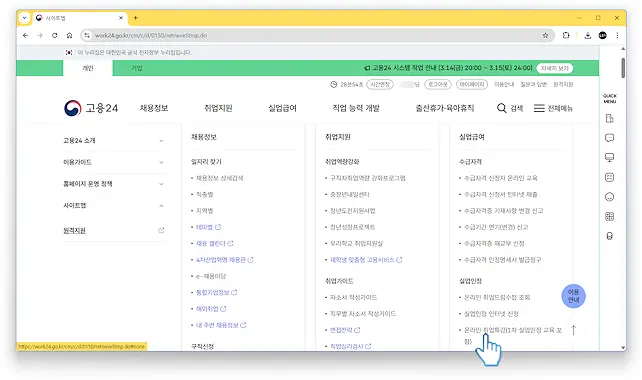Open the tab search dropdown chevron
642x380 pixels.
(x=25, y=18)
